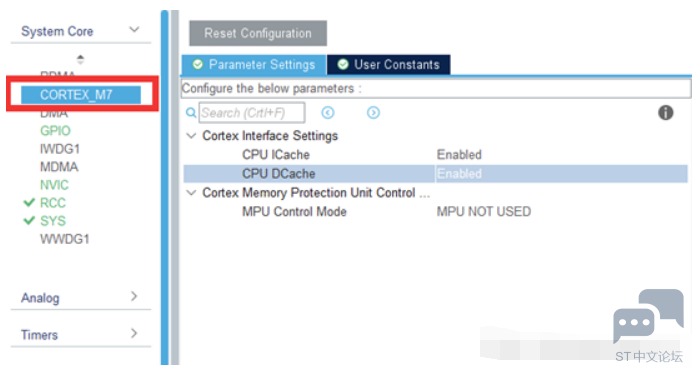Select GPIO in the peripheral list
The height and width of the screenshot is (372, 692).
[x=55, y=131]
